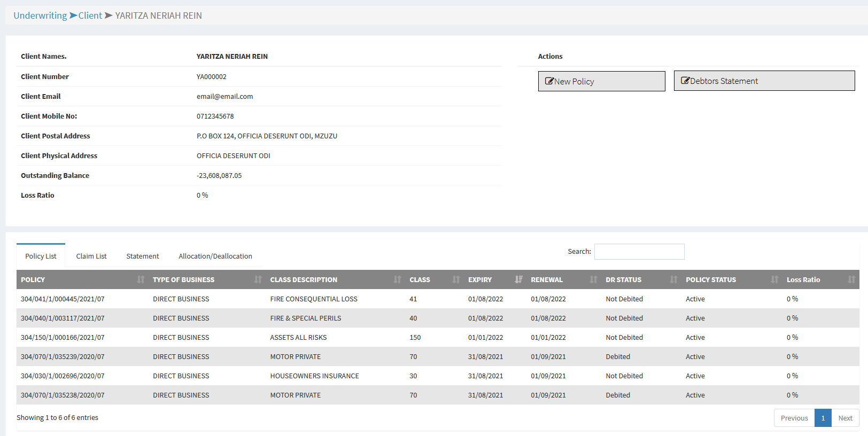Go to Client breadcrumb link
Screen dimensions: 868x436
point(90,15)
